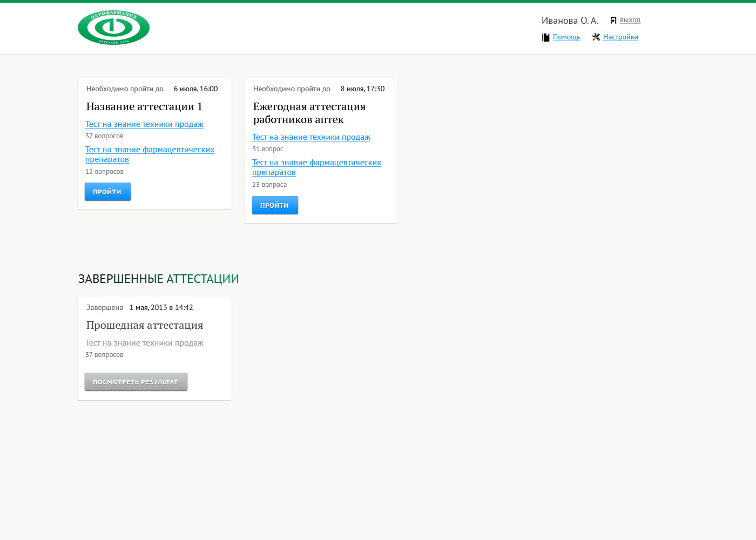Open sales technique test in Ежегодная аттестация
756x540 pixels.
click(x=311, y=137)
